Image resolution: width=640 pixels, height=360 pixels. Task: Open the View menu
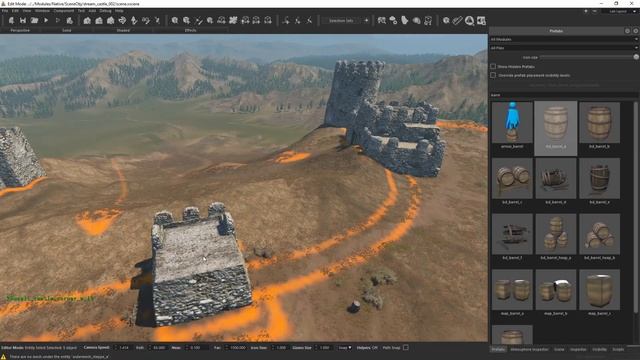coord(27,11)
